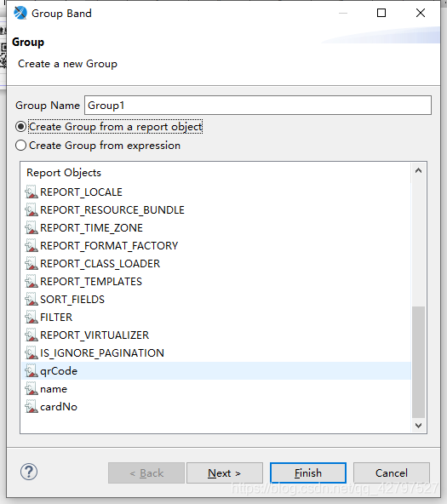Cancel the Group Band dialog
The image size is (447, 504).
[x=392, y=472]
